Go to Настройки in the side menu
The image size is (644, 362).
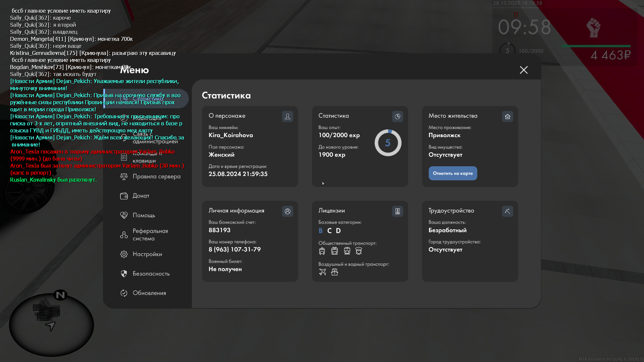coord(147,254)
